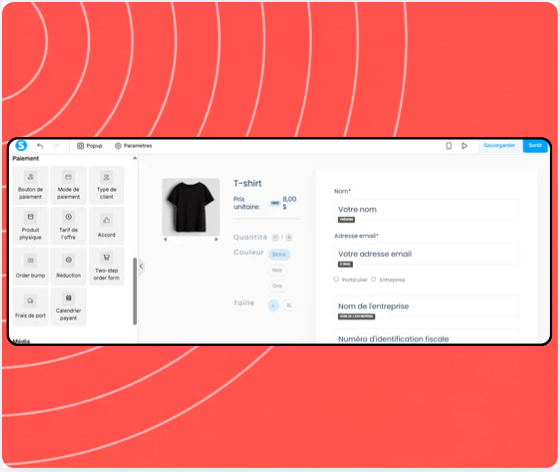Undo the last action
The height and width of the screenshot is (472, 560).
[x=40, y=146]
